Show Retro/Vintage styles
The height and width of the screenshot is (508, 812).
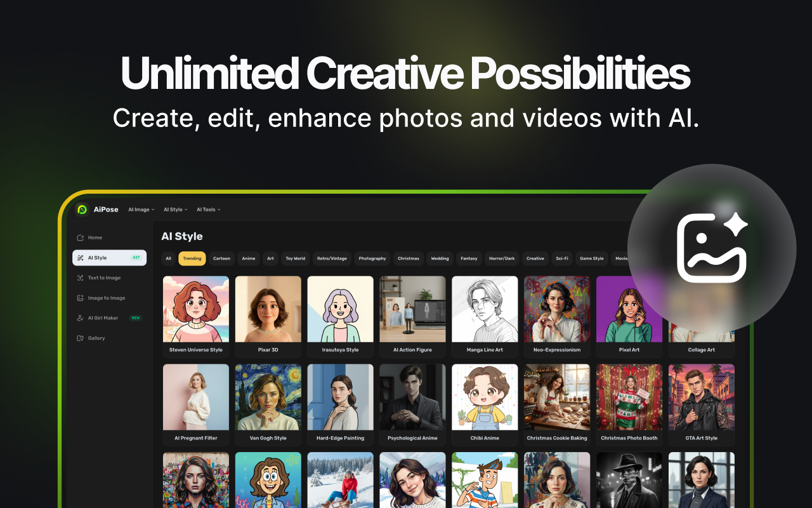pos(332,258)
